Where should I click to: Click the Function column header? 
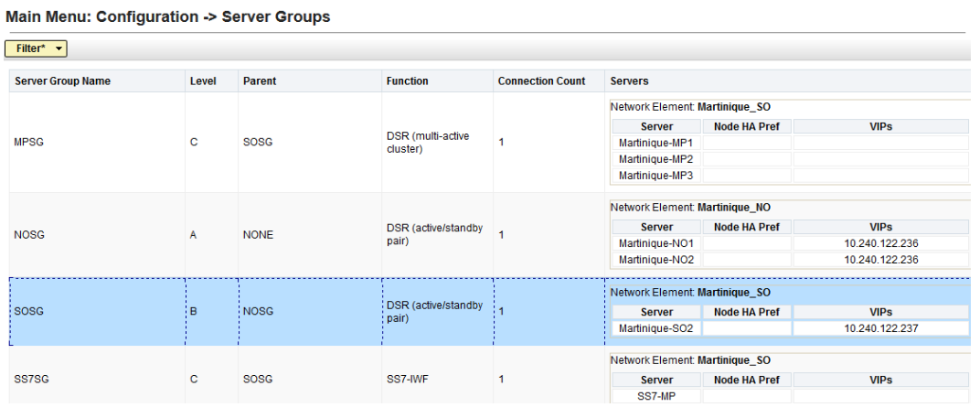407,81
